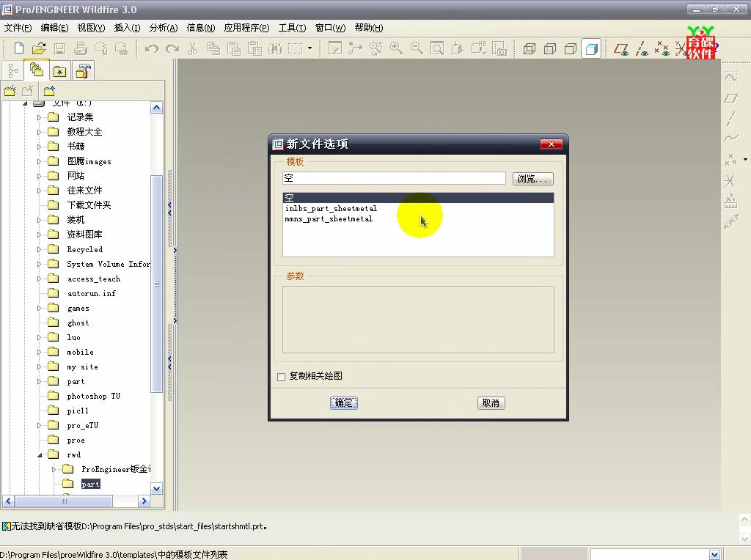Expand the 教程大全 folder

click(40, 132)
